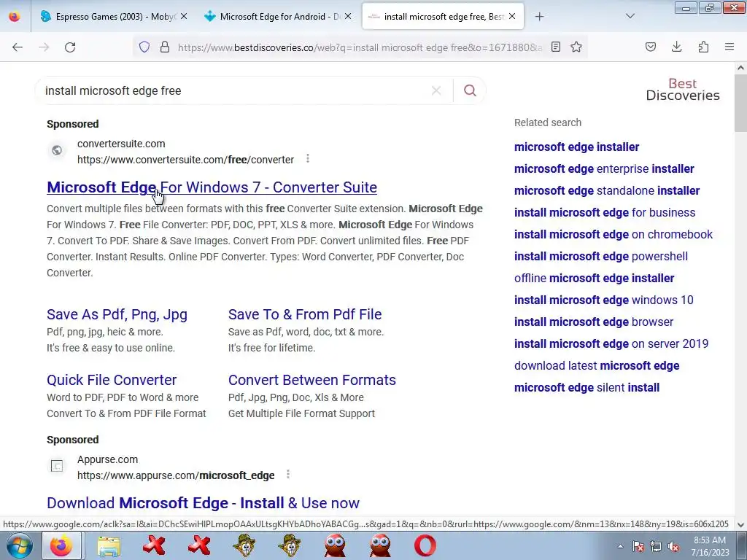
Task: Select related search microsoft edge installer
Action: point(576,147)
